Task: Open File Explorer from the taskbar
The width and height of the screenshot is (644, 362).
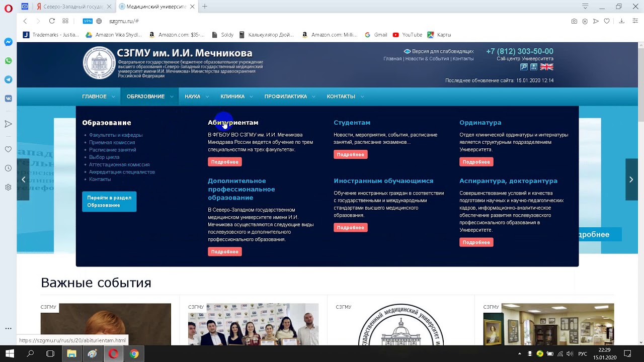Action: (71, 353)
